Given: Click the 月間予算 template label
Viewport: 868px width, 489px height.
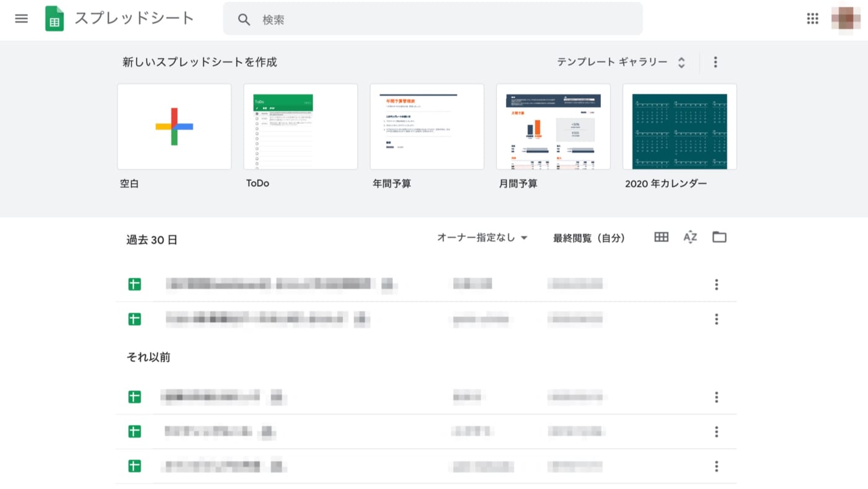Looking at the screenshot, I should point(518,184).
